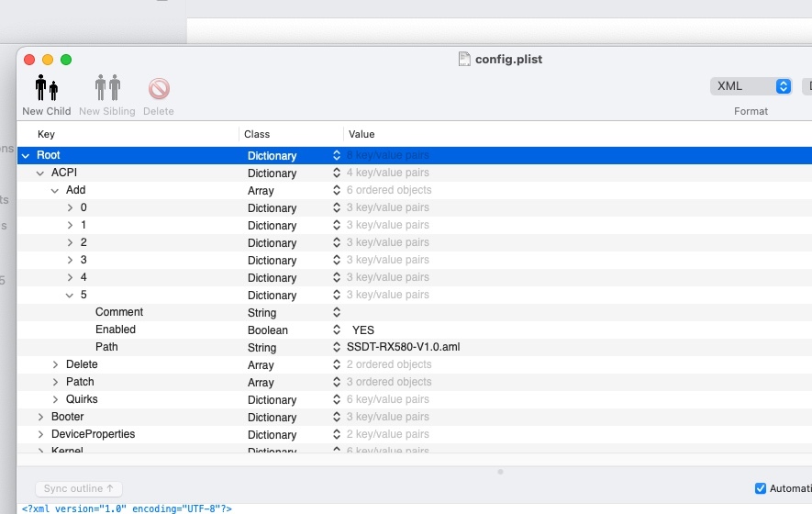The height and width of the screenshot is (514, 812).
Task: Open class stepper for item 5 row
Action: [x=337, y=295]
